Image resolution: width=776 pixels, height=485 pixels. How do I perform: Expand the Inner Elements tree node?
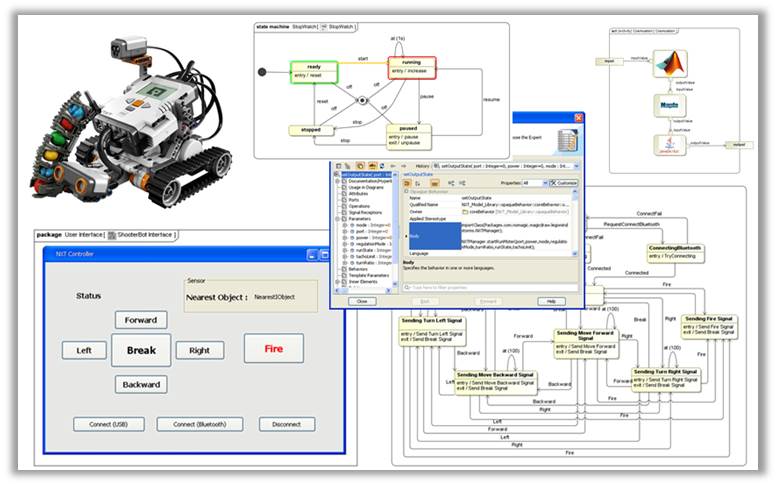click(337, 282)
